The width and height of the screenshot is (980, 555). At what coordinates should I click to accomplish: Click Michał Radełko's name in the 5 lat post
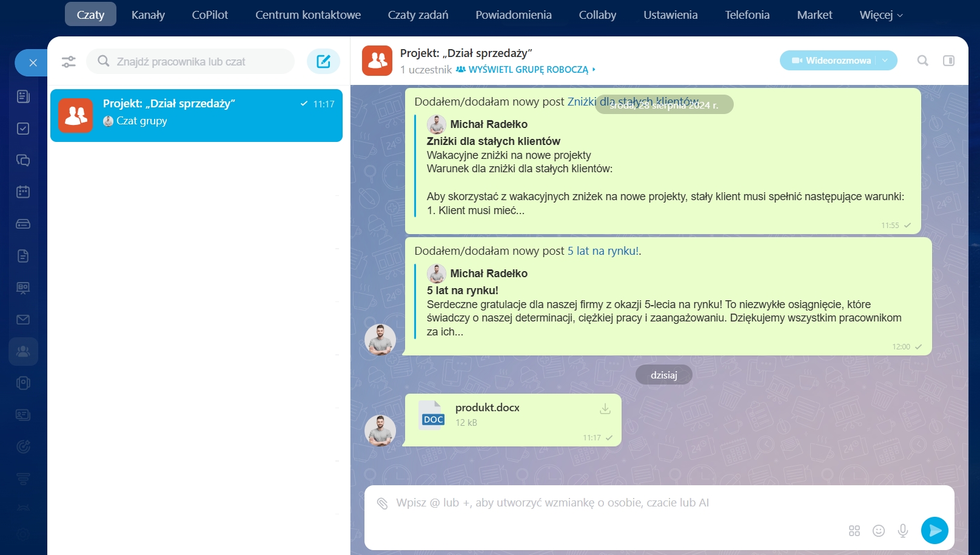click(489, 274)
